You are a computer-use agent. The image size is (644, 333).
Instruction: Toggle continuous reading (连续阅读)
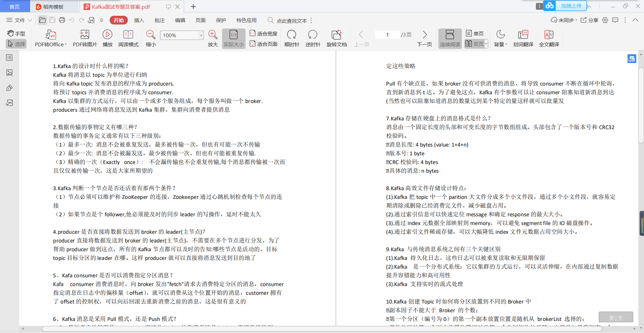point(450,39)
